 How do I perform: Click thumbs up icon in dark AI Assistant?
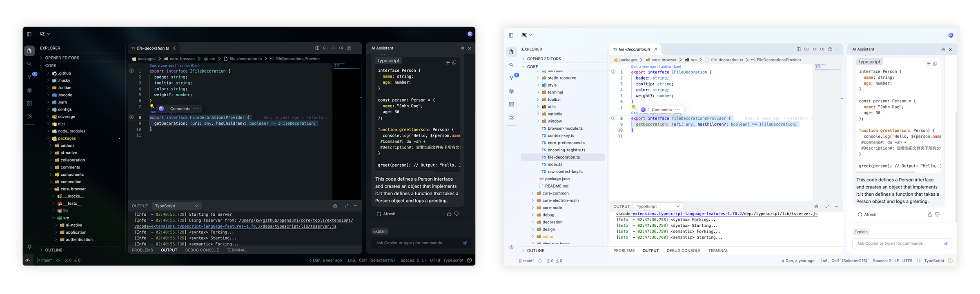click(449, 214)
